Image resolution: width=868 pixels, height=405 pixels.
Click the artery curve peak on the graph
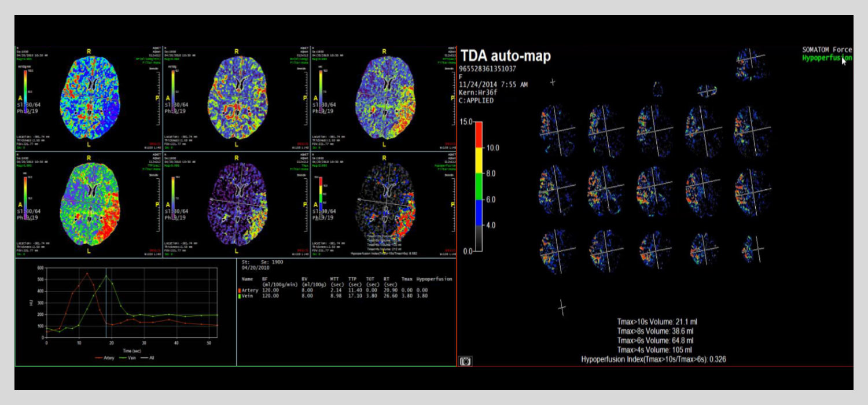pos(87,273)
